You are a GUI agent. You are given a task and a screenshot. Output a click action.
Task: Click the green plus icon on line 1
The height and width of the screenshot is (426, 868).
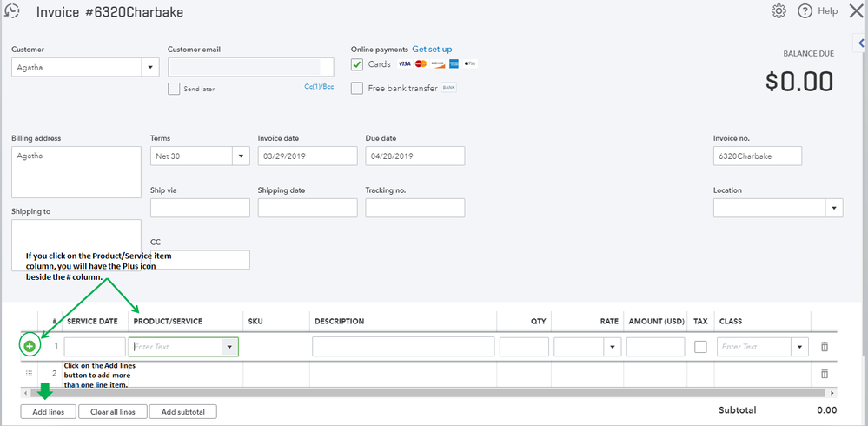[30, 347]
